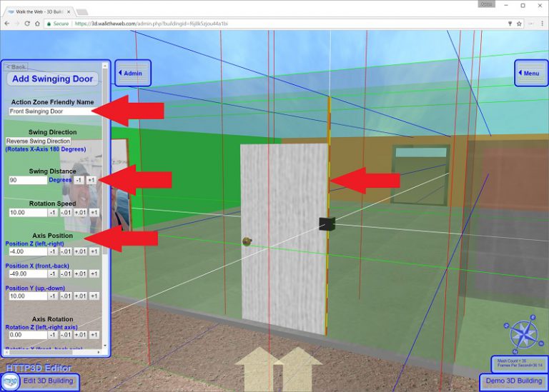
Task: Decrease Rotation Z by 1
Action: tap(52, 335)
